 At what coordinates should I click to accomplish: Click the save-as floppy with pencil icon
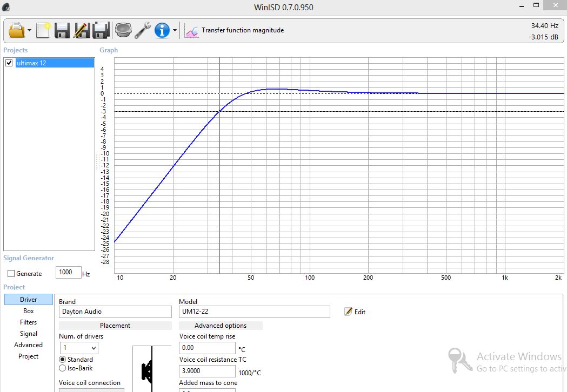click(x=82, y=30)
